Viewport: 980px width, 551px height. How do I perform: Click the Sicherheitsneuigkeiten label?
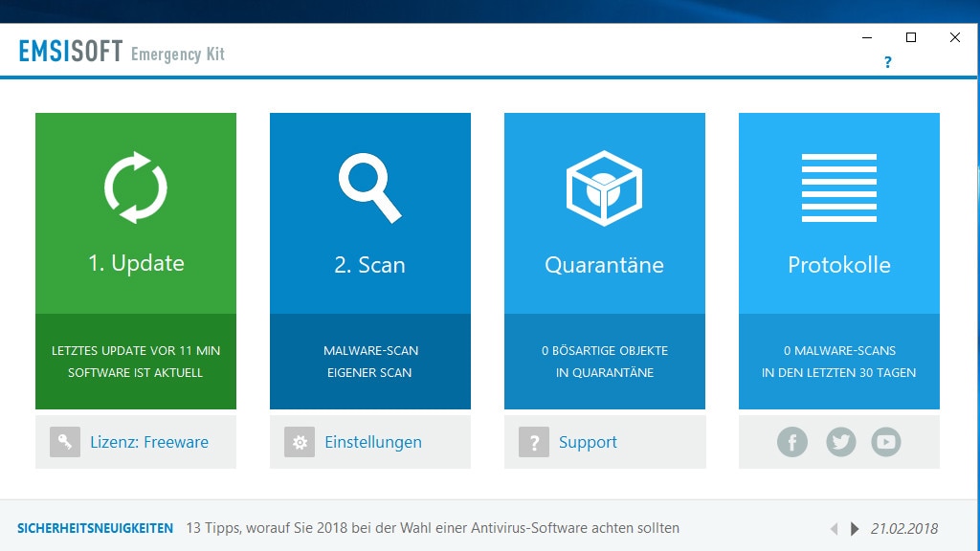95,528
